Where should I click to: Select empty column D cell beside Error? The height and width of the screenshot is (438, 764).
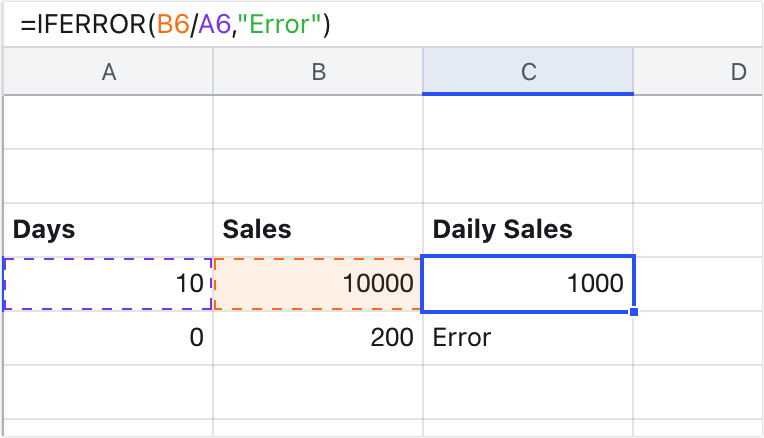click(x=698, y=338)
